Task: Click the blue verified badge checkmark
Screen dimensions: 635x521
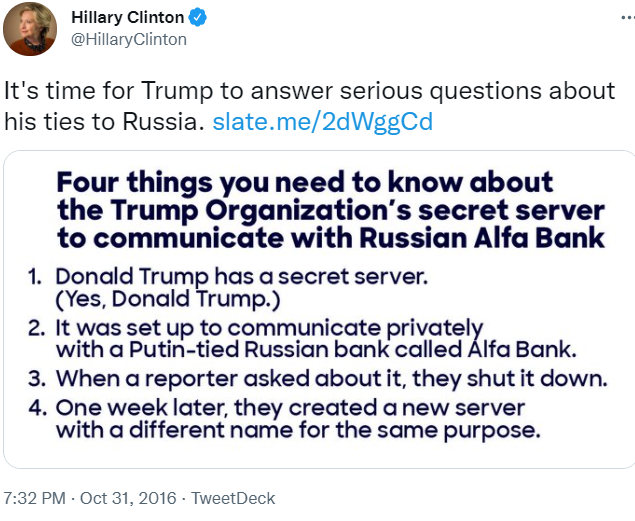Action: point(197,18)
